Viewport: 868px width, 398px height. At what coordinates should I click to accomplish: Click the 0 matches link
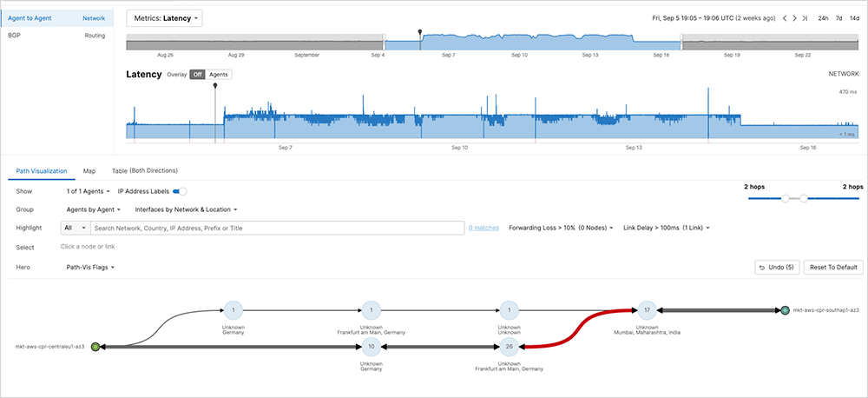[x=483, y=228]
